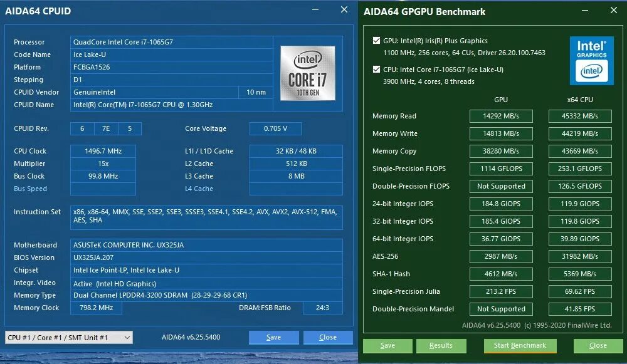
Task: Click GPU AES-256 result 2987 MB/s
Action: click(x=501, y=256)
